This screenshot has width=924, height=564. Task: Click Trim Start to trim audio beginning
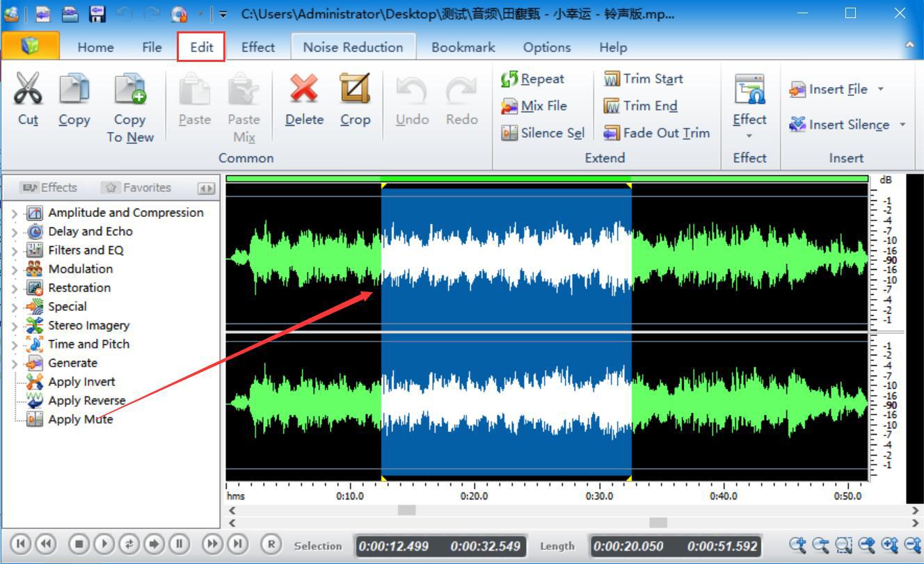[644, 79]
